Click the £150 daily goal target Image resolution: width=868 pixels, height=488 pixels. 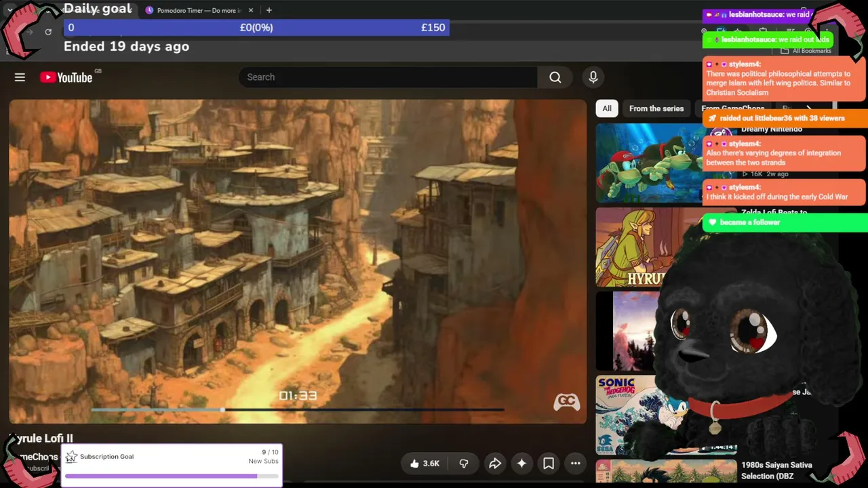pos(433,28)
